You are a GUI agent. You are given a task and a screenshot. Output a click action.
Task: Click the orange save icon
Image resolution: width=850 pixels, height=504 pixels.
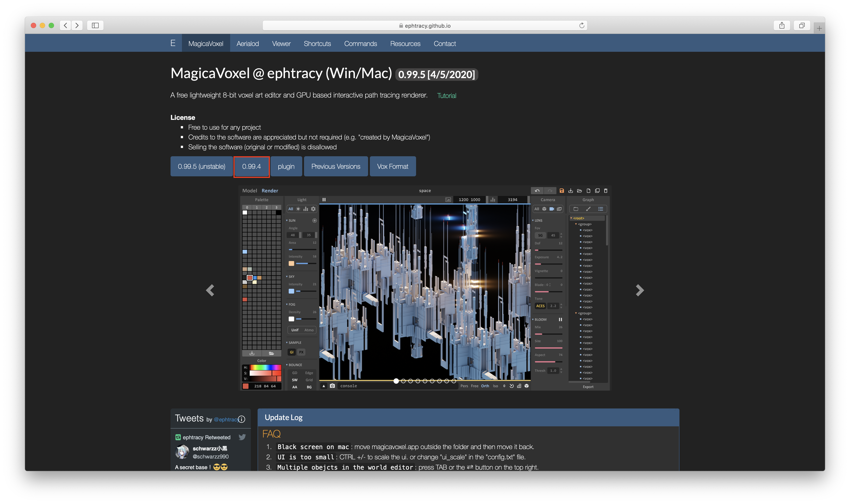tap(561, 191)
